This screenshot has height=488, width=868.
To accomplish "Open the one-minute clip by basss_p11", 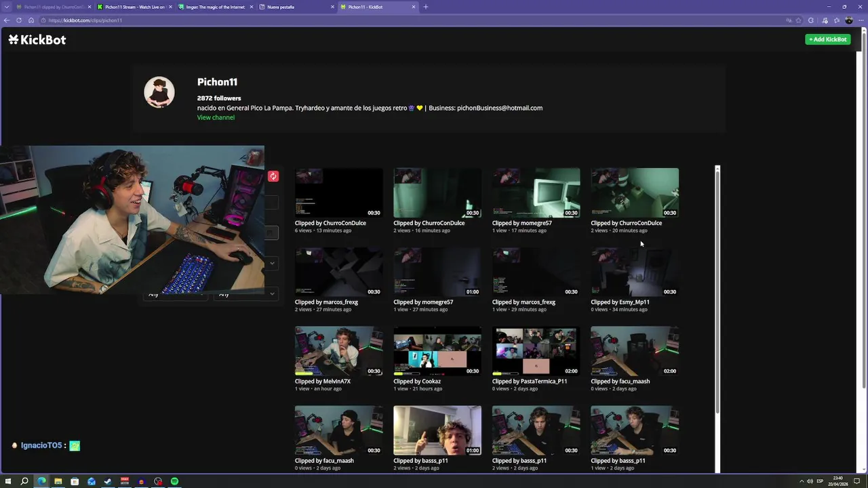I will (x=437, y=430).
